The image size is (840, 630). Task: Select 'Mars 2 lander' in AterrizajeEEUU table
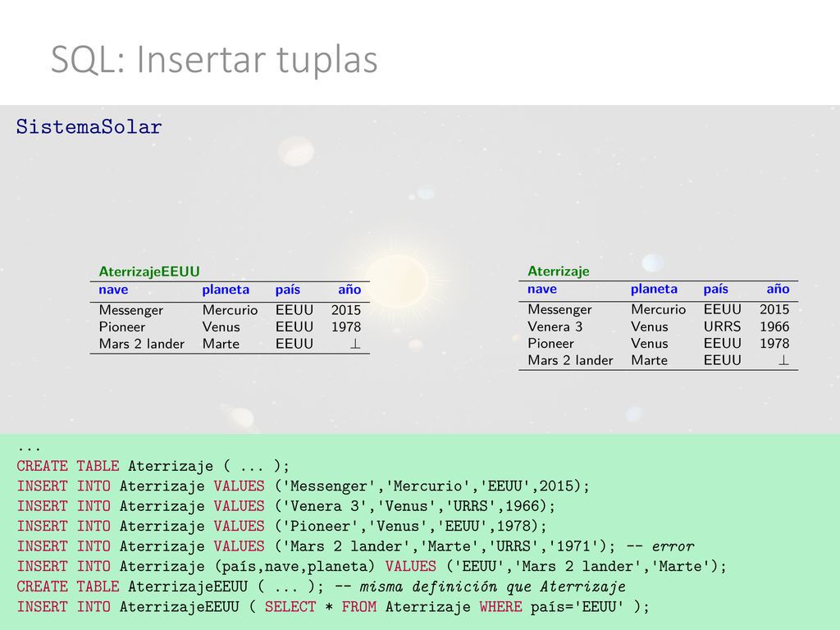click(141, 344)
